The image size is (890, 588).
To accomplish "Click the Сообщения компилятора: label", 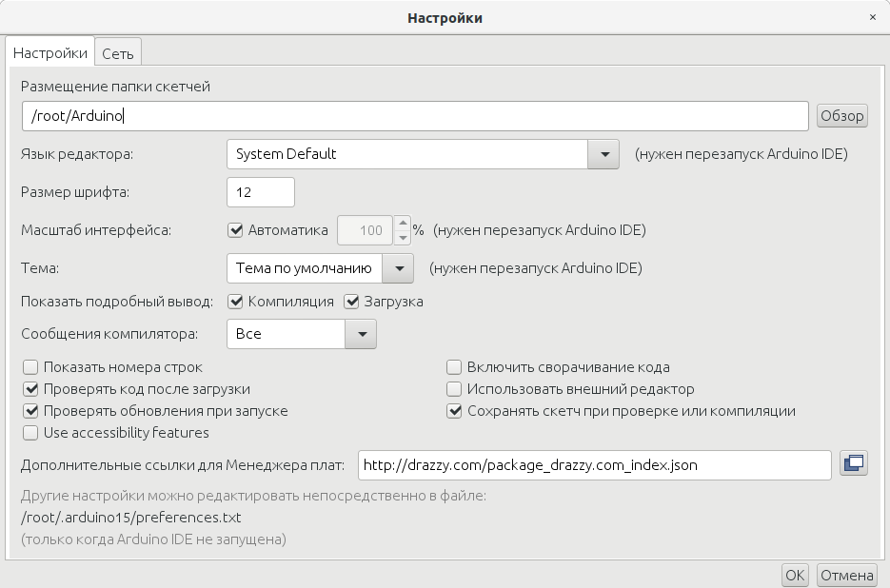I will tap(109, 334).
